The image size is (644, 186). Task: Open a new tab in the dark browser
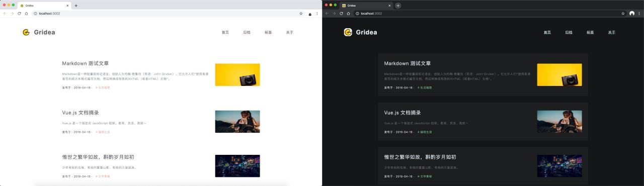[398, 6]
